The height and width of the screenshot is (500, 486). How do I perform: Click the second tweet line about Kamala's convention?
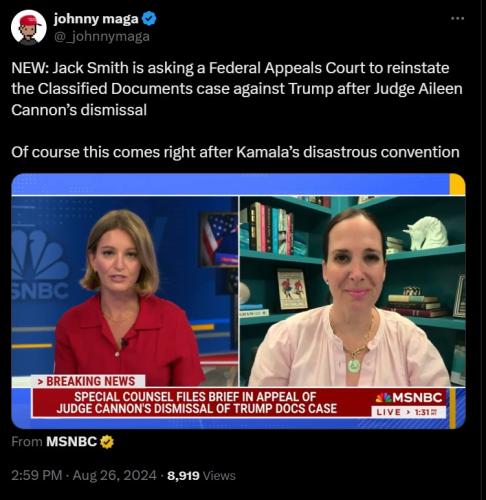(235, 152)
